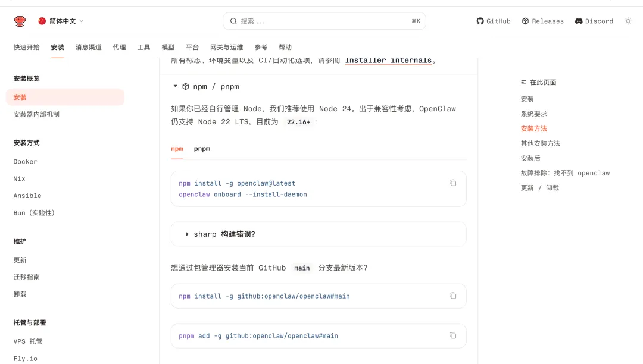
Task: Go to the 快速开始 tab
Action: point(27,47)
